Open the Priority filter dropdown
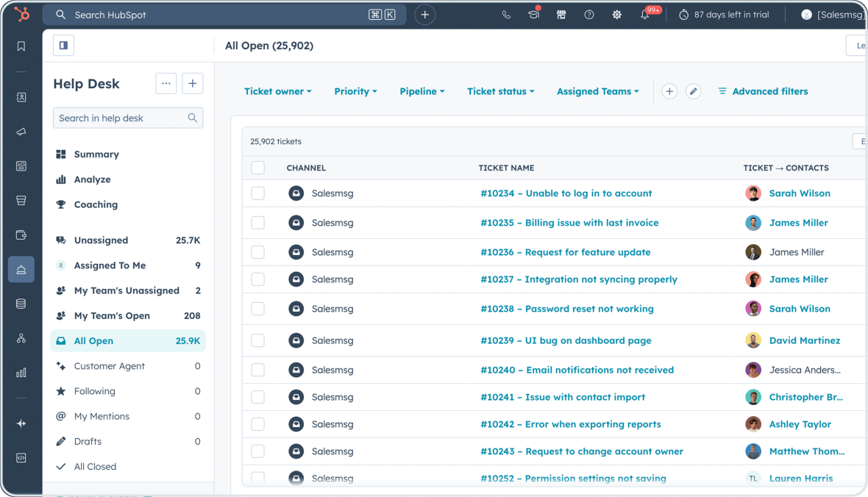This screenshot has height=497, width=868. click(x=355, y=91)
